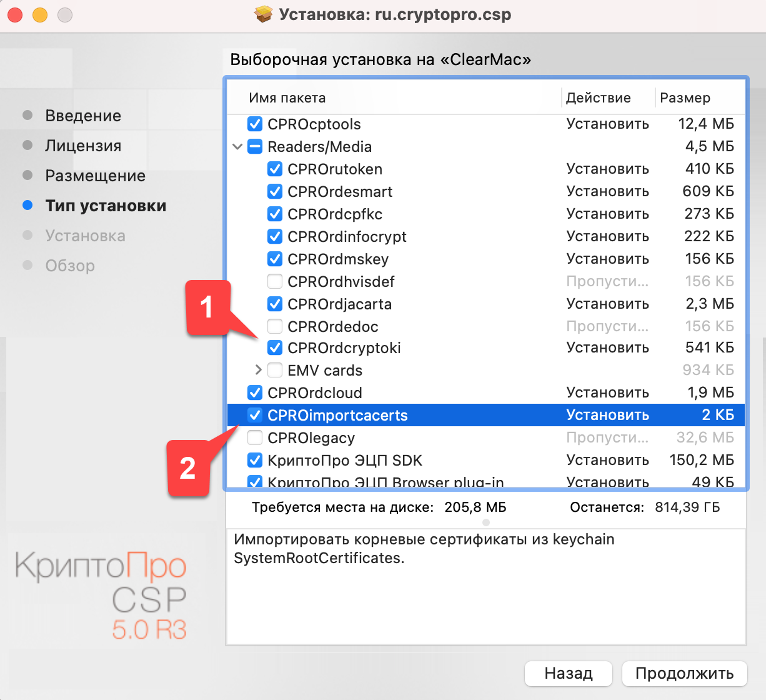Uncheck the CPROrdcryptoki checkbox

[x=275, y=347]
